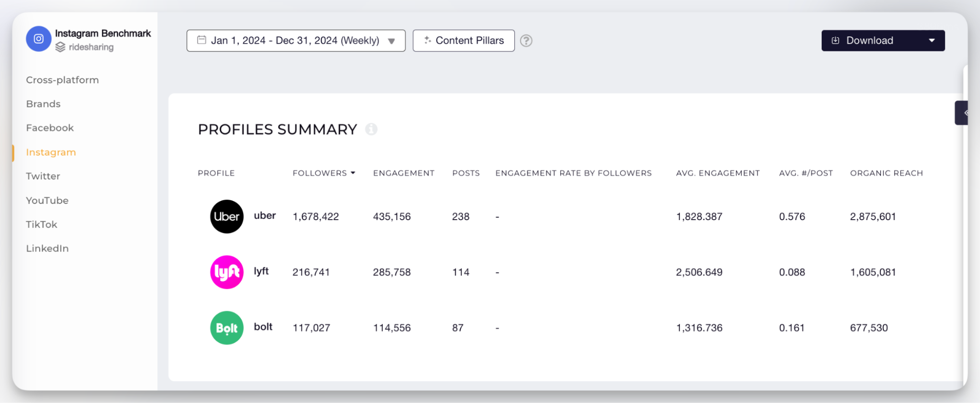980x403 pixels.
Task: Click Lyft followers value 216,741
Action: click(x=311, y=272)
